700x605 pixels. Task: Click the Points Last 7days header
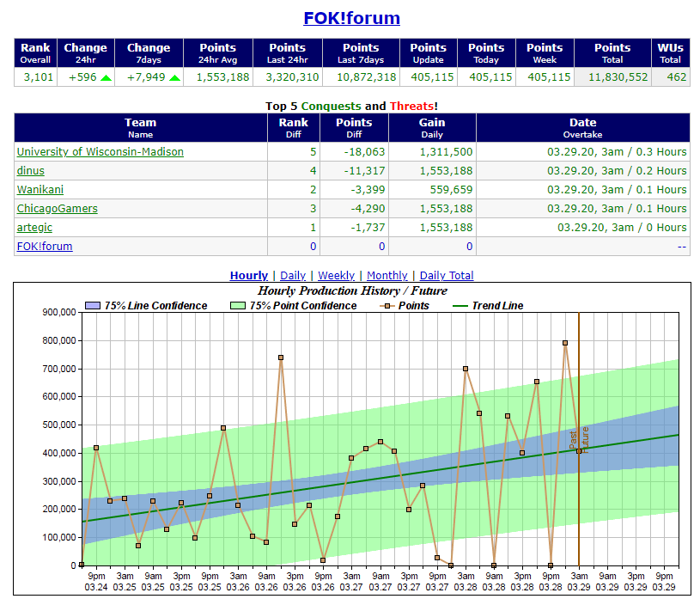[x=361, y=53]
